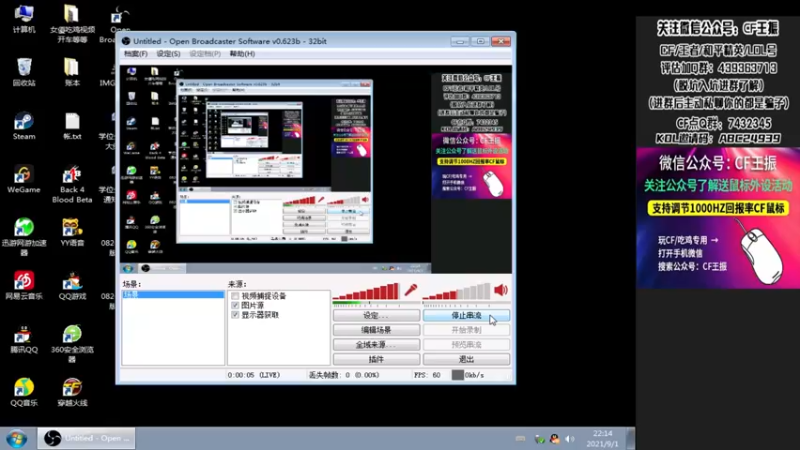This screenshot has width=800, height=450.
Task: Adjust the microphone volume bar meter
Action: pos(366,291)
